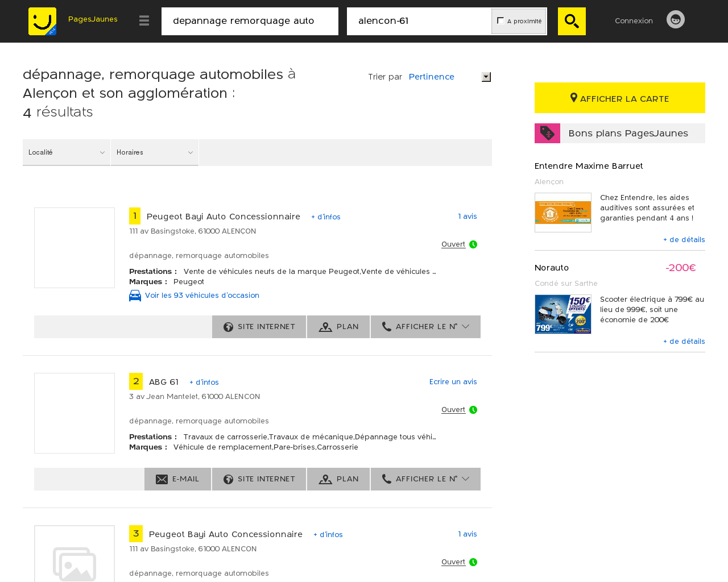The width and height of the screenshot is (728, 582).
Task: Open result 3 Peugeot Bayi title
Action: click(226, 534)
